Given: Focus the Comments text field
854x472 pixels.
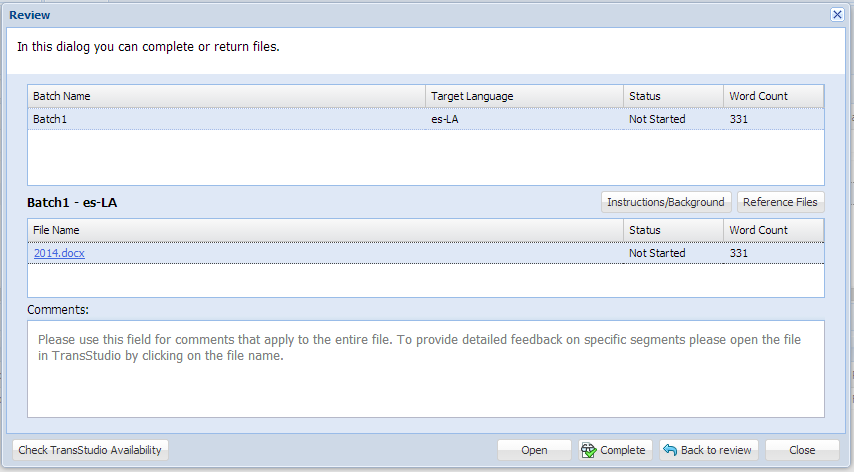Looking at the screenshot, I should pyautogui.click(x=426, y=369).
